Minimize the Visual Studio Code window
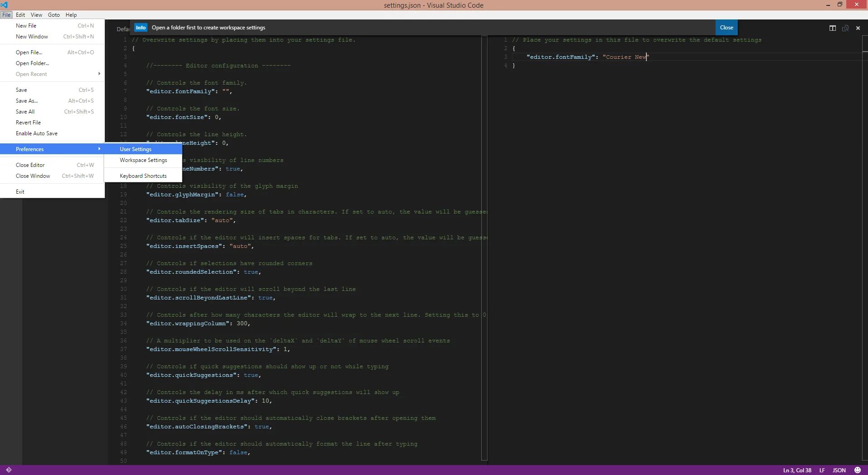 [828, 5]
